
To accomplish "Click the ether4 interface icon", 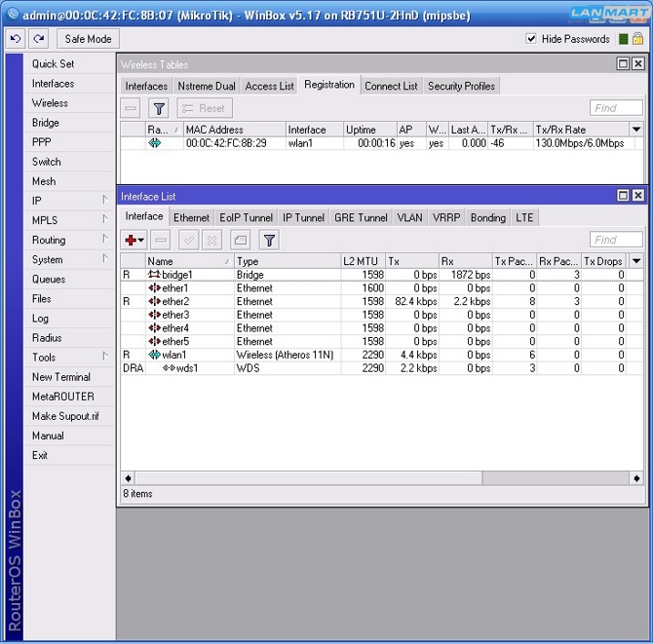I will [x=155, y=328].
